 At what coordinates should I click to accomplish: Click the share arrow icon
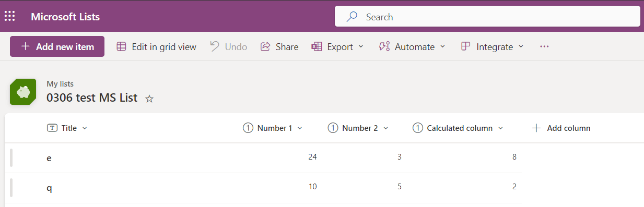pos(265,47)
